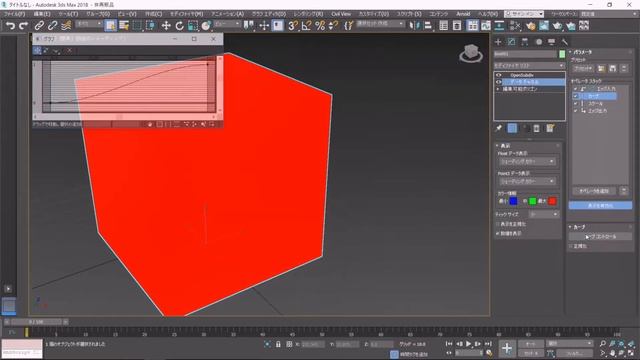Toggle the 3D Snaps button

[x=293, y=26]
